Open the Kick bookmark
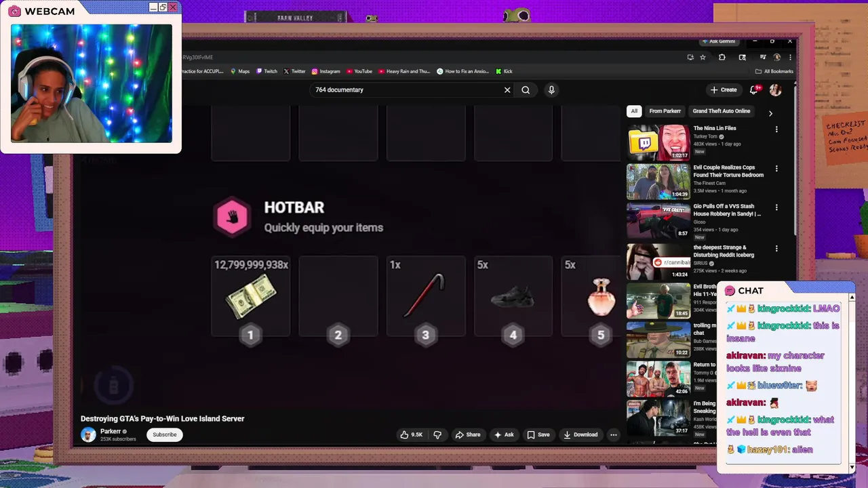 pyautogui.click(x=504, y=71)
